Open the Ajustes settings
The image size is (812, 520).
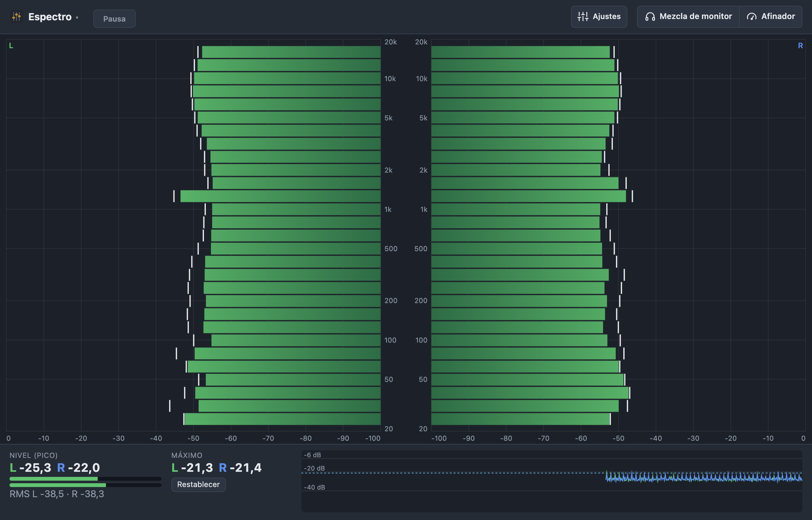(x=599, y=17)
